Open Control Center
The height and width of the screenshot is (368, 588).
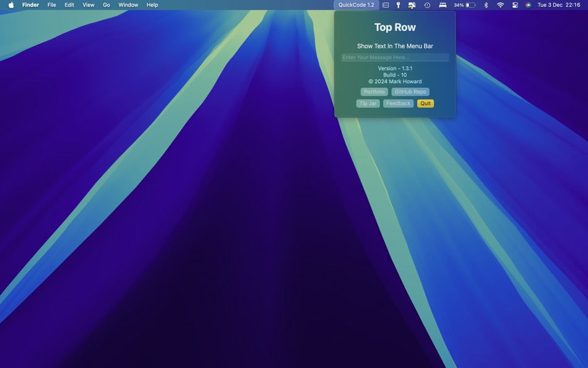click(x=515, y=5)
